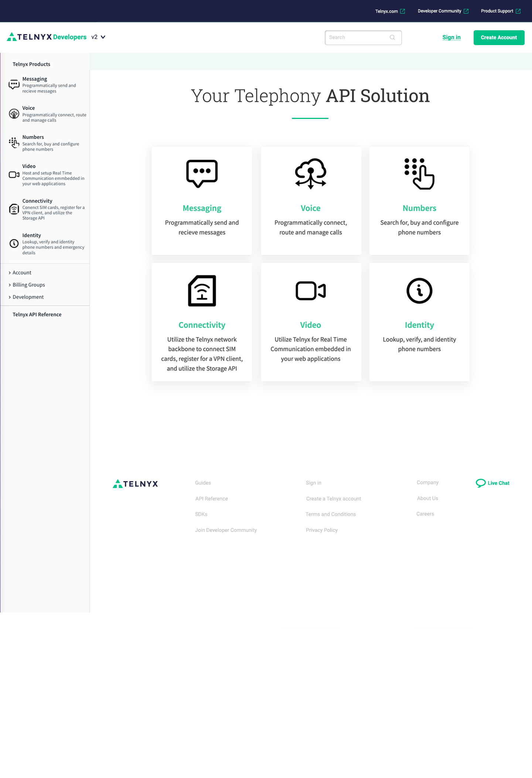532x778 pixels.
Task: Click the Voice cloud icon in main grid
Action: point(310,174)
